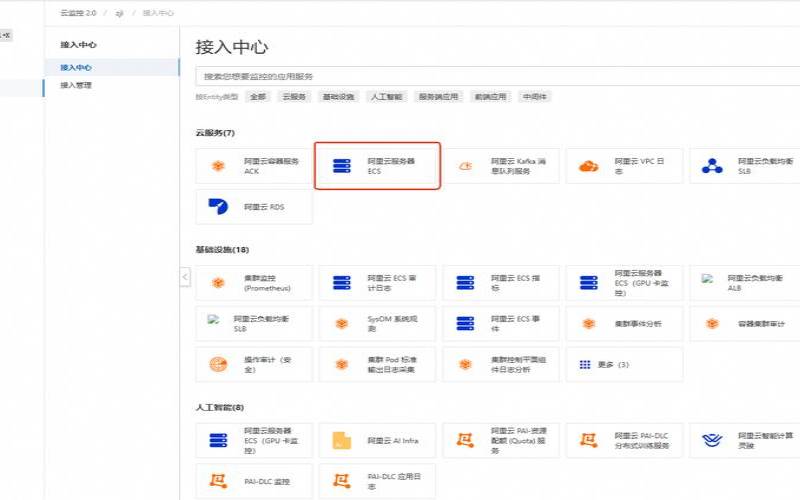Click the 阿里云 PAI-DLC 分布式训练服务 icon

pos(588,440)
